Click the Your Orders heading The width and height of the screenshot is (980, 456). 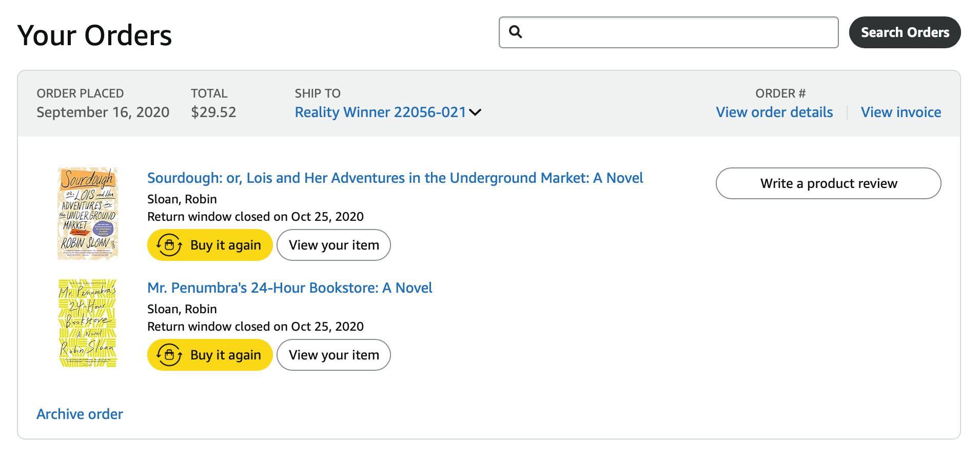(94, 34)
